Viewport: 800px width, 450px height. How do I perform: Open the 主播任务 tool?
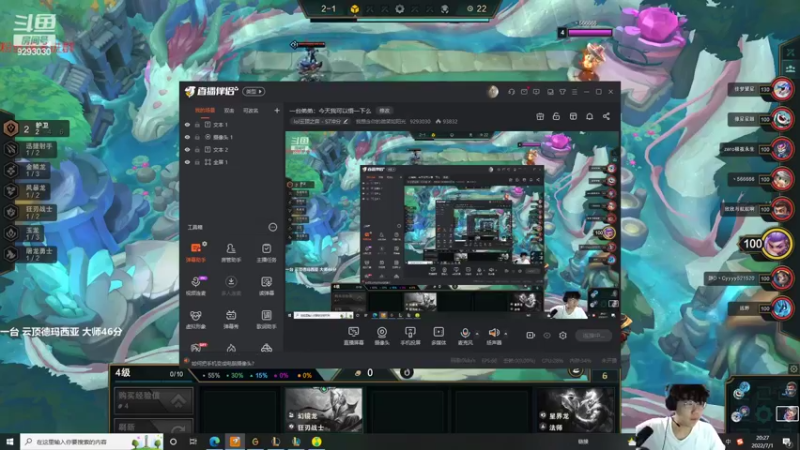click(x=266, y=252)
